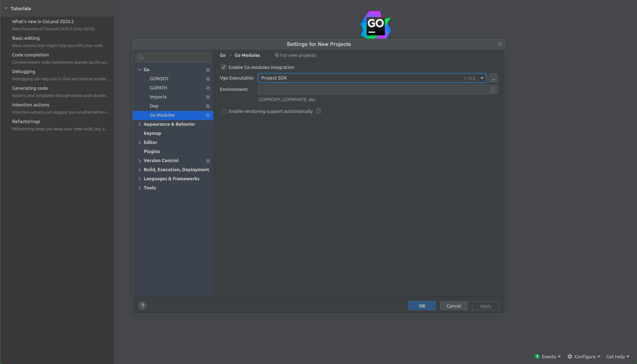This screenshot has height=364, width=637.
Task: Click the copy icon beside Dep
Action: point(208,106)
